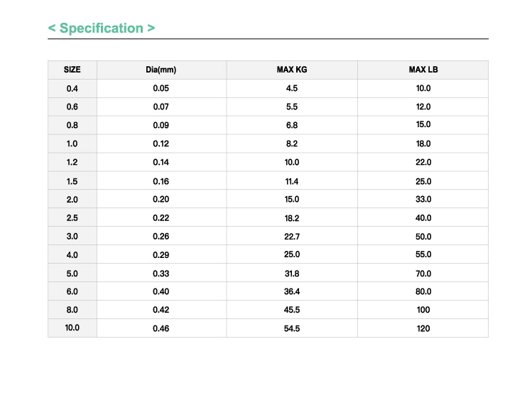Screen dimensions: 532x398
Task: Click the diameter value 0.07
Action: point(161,107)
